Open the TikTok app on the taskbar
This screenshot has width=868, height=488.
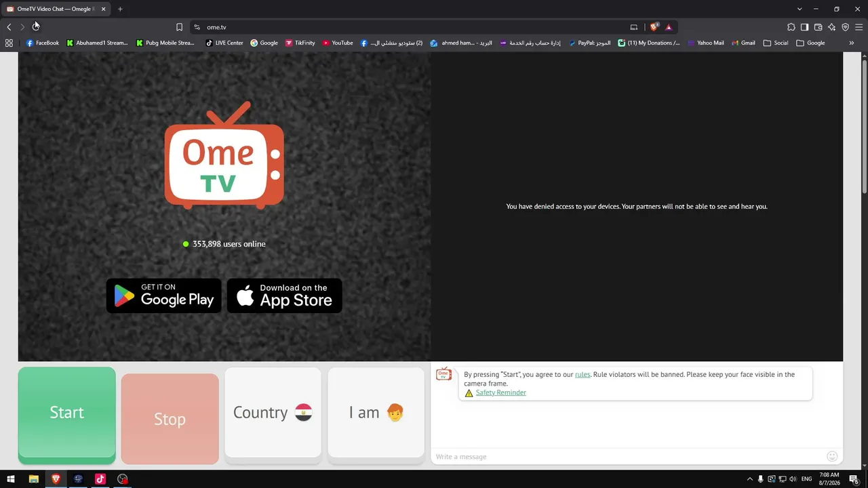coord(100,479)
